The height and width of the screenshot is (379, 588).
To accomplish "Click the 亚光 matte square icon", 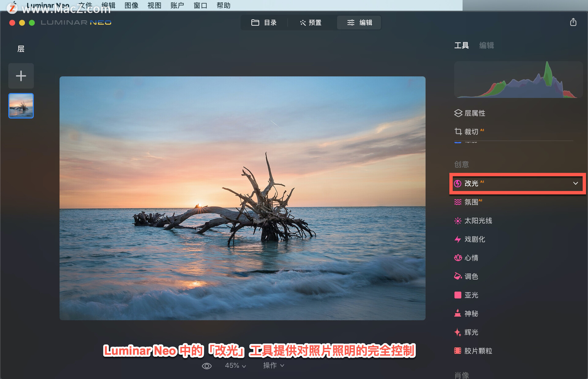I will 458,295.
